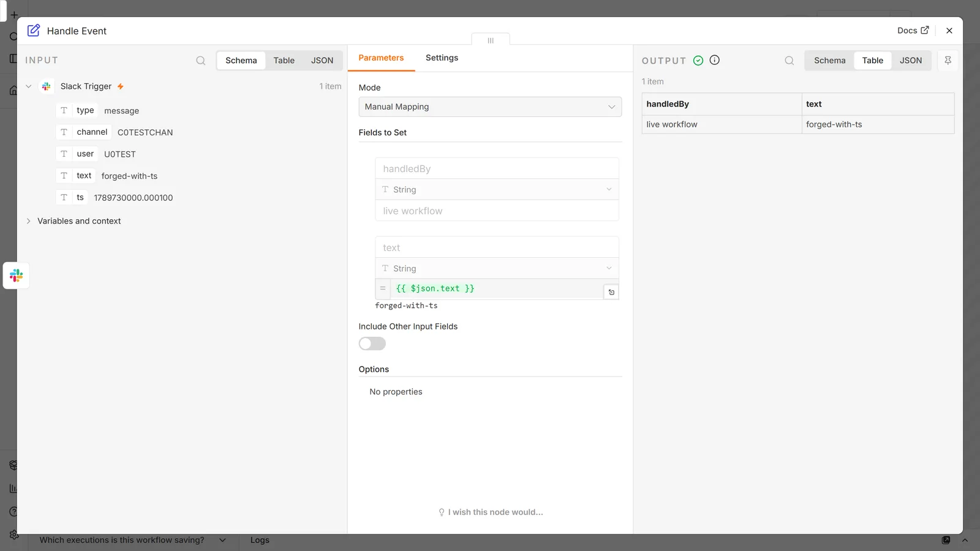Expand Variables and context section
The image size is (980, 551).
[28, 221]
